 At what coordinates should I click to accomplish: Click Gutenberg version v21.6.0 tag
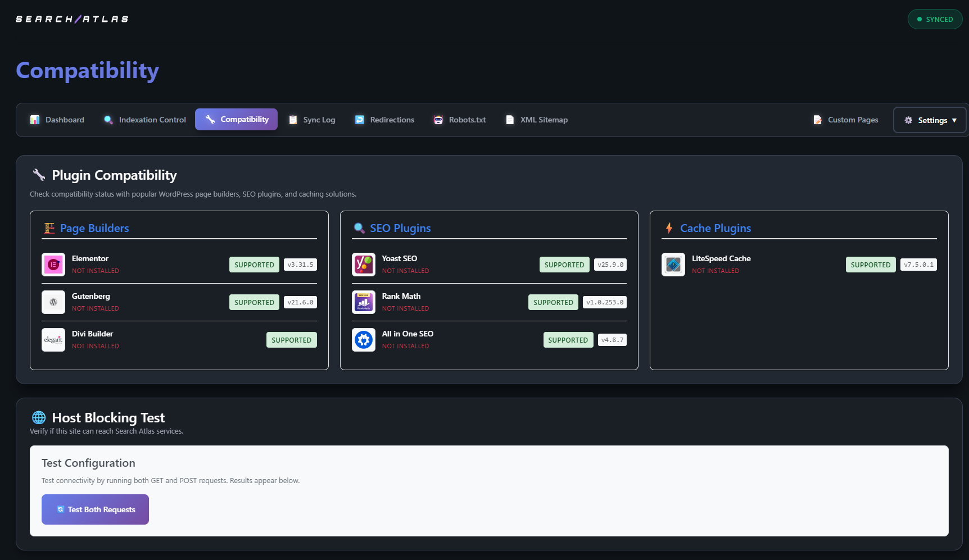(300, 302)
